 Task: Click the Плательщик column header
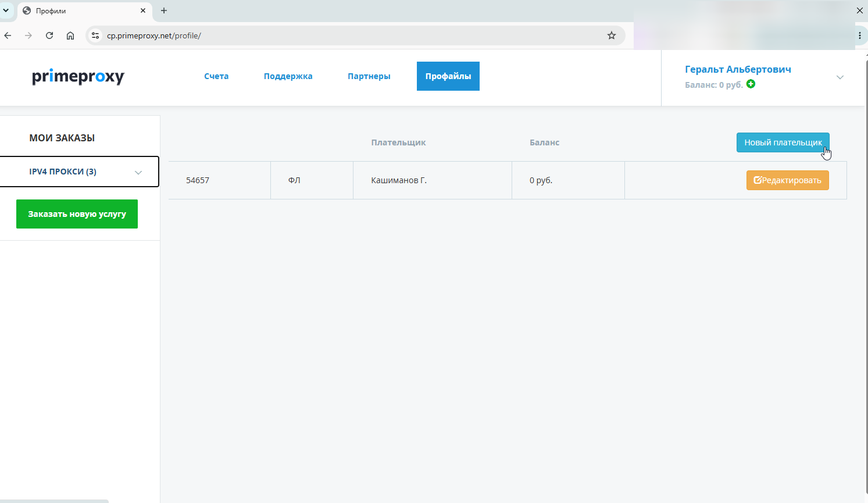click(399, 142)
